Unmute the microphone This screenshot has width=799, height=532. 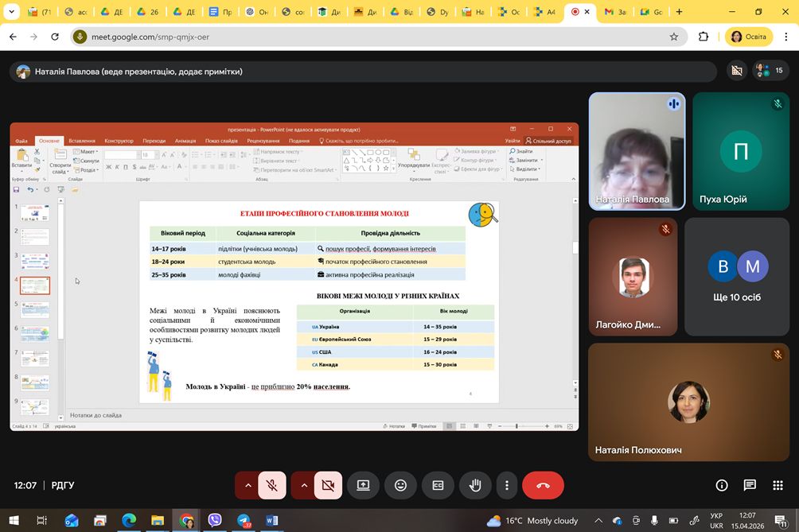[272, 485]
